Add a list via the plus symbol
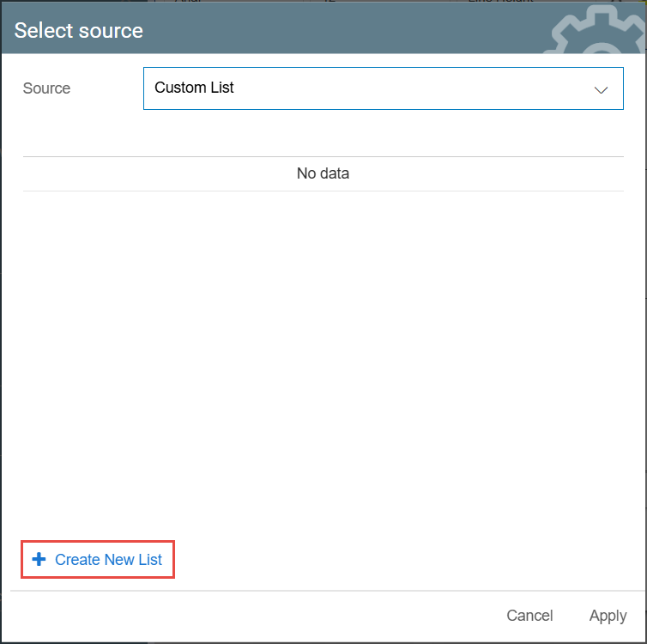647x644 pixels. pyautogui.click(x=39, y=560)
